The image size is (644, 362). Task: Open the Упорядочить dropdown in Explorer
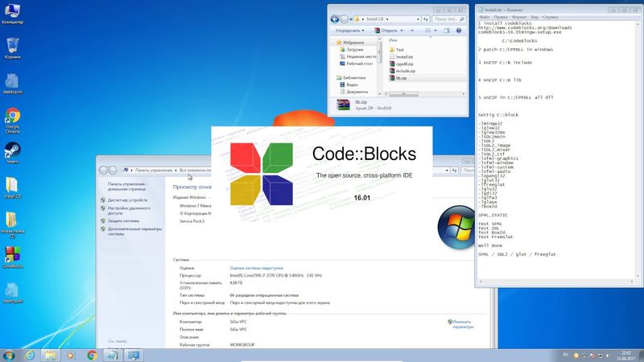tap(349, 31)
